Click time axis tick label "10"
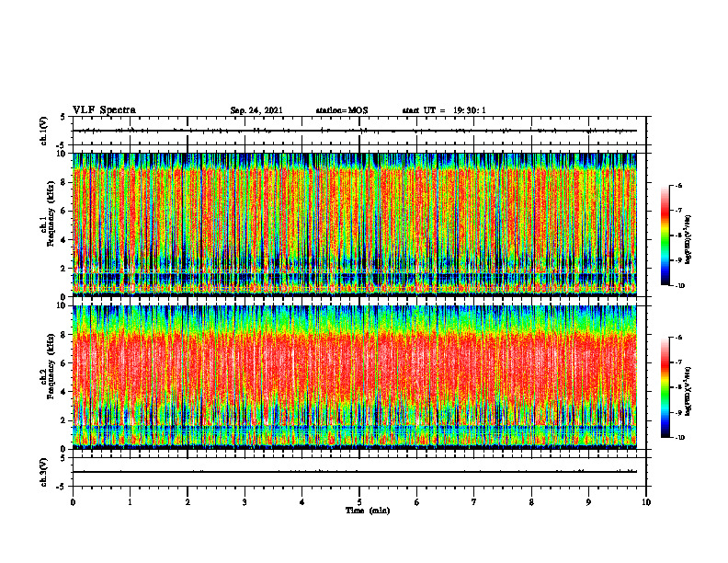728x563 pixels. [646, 502]
